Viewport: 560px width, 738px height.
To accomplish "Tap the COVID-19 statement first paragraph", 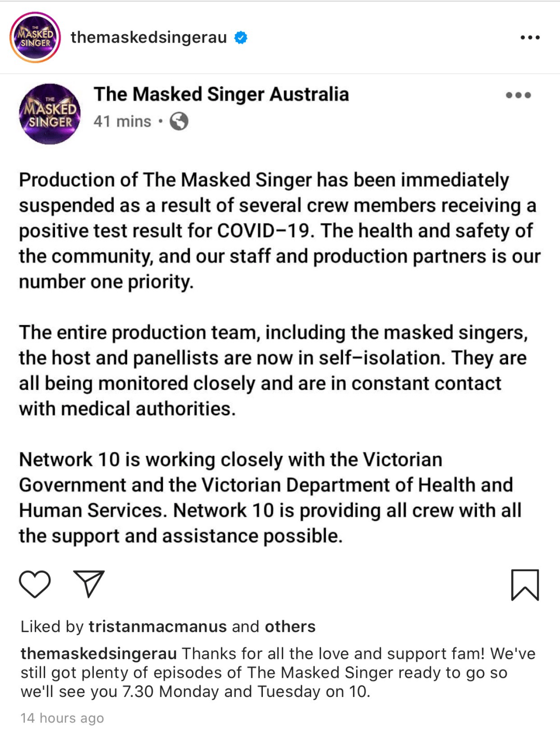I will coord(280,231).
